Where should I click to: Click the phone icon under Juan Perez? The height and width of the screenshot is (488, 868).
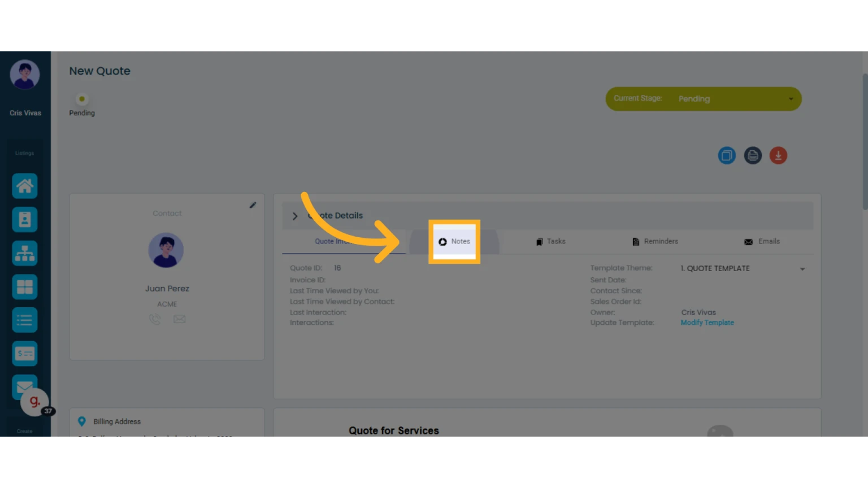[x=155, y=319]
